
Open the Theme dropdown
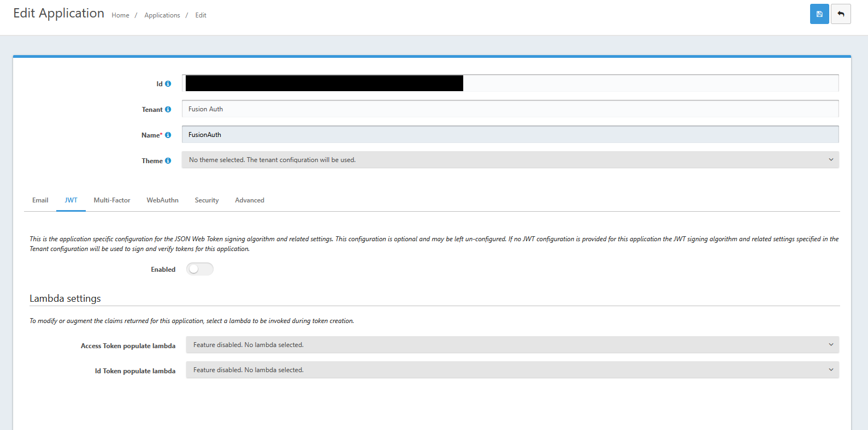(510, 160)
